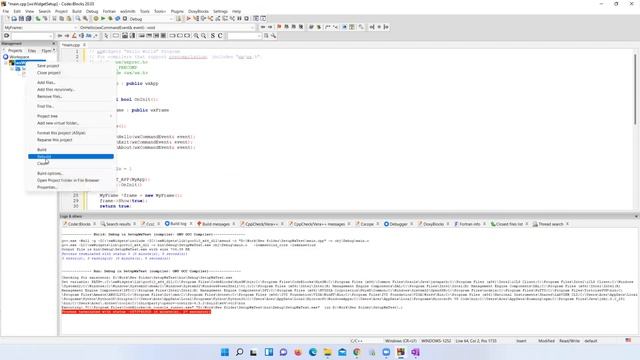640x360 pixels.
Task: Expand the Project tree submenu
Action: click(71, 116)
